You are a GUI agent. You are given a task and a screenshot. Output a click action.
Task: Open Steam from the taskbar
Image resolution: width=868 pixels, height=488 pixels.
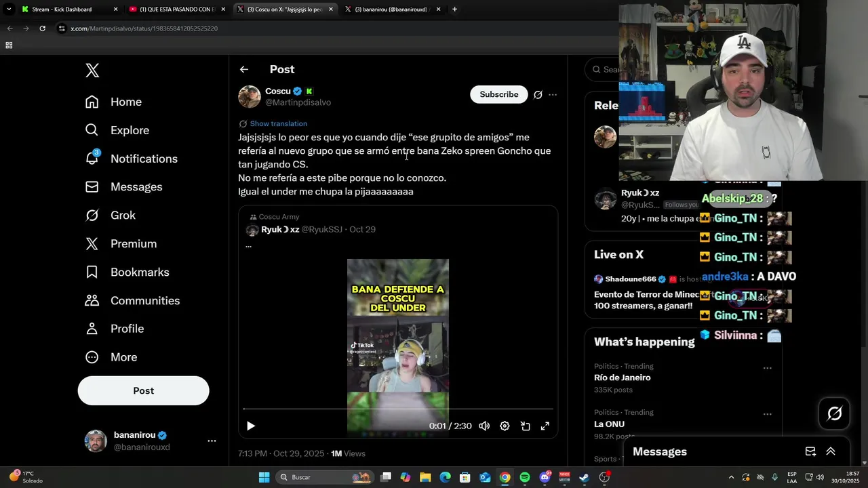point(585,477)
